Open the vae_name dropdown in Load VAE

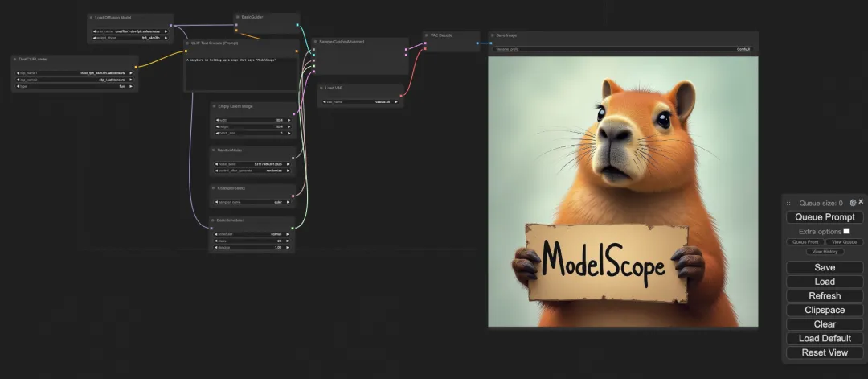point(360,102)
